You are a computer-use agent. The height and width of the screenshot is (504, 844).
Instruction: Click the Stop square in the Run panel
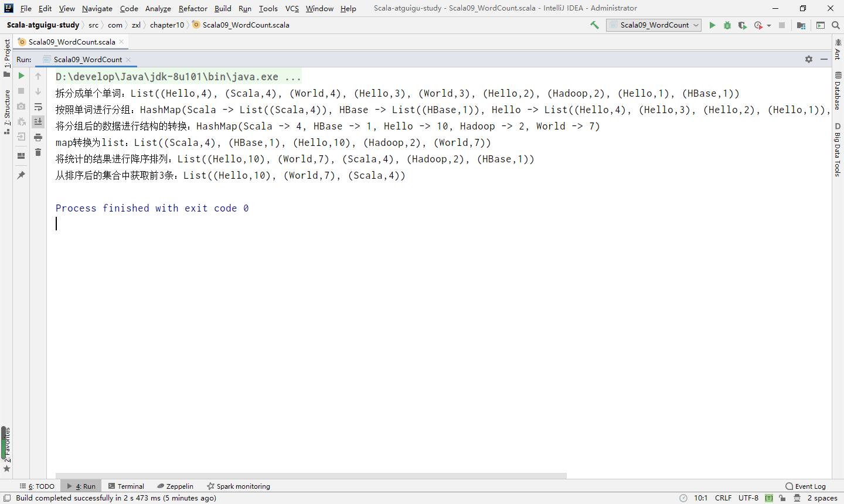pyautogui.click(x=21, y=91)
